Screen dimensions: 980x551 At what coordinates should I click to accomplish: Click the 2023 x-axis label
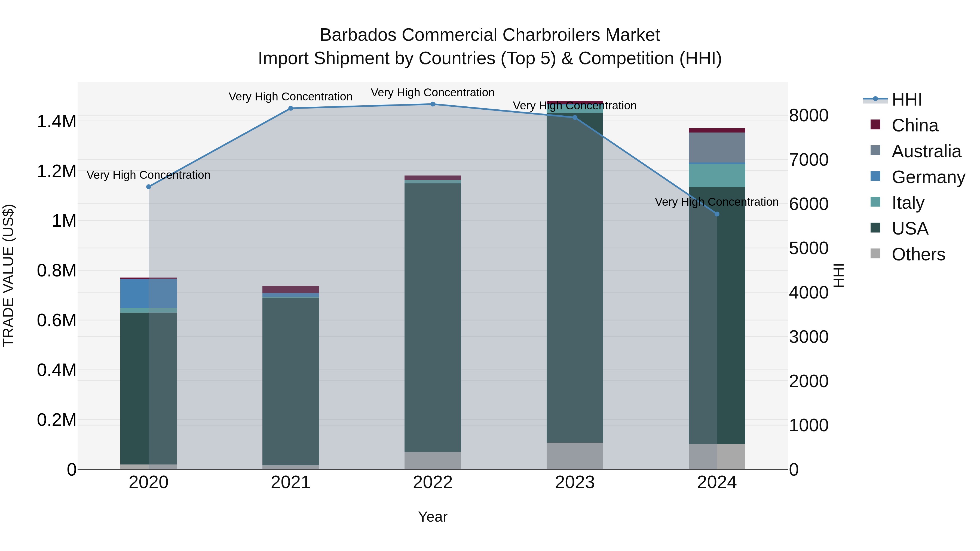tap(575, 482)
